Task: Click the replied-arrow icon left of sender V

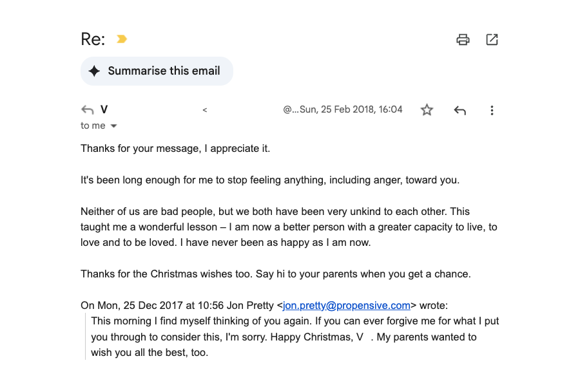Action: coord(88,110)
